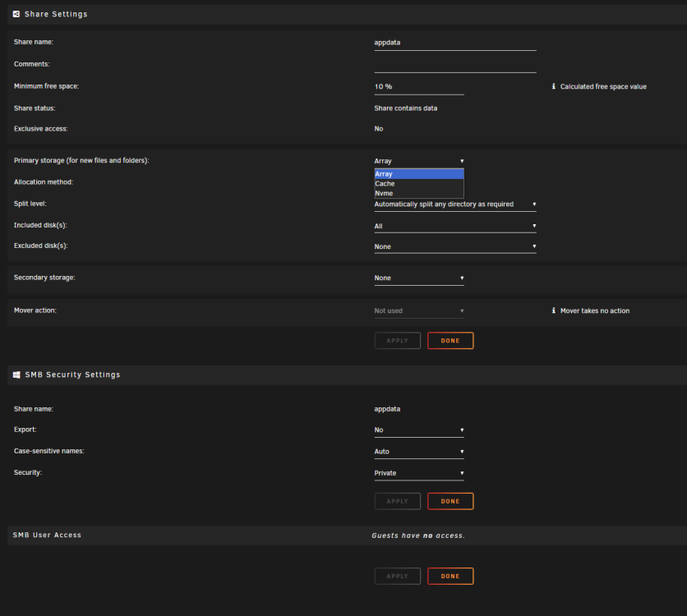Click the Share Settings header icon
The image size is (687, 616).
point(16,14)
